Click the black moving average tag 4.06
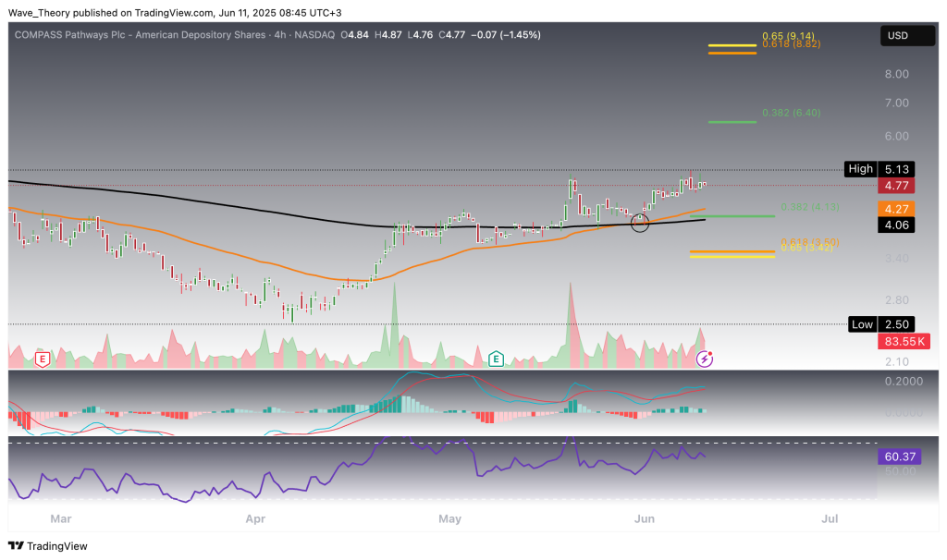Screen dimensions: 947x560 [x=896, y=225]
